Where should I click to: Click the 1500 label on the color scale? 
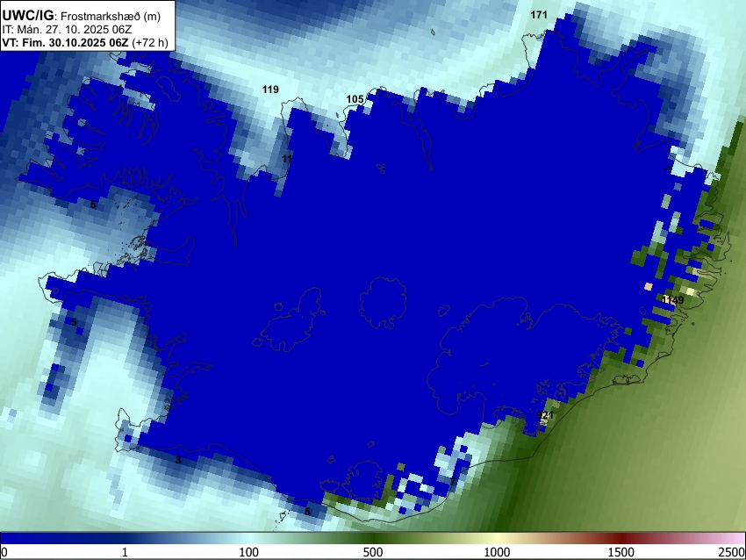pyautogui.click(x=621, y=552)
